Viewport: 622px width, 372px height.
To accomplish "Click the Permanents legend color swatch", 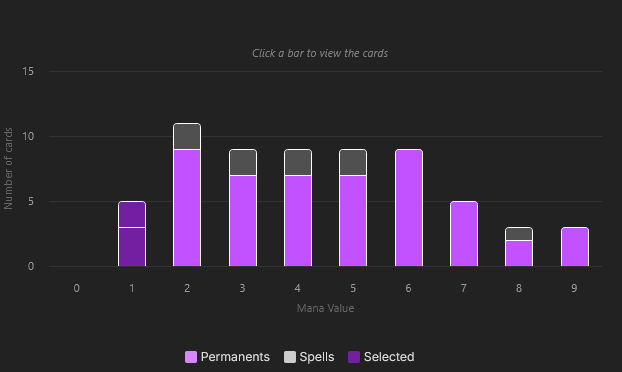I will click(191, 357).
